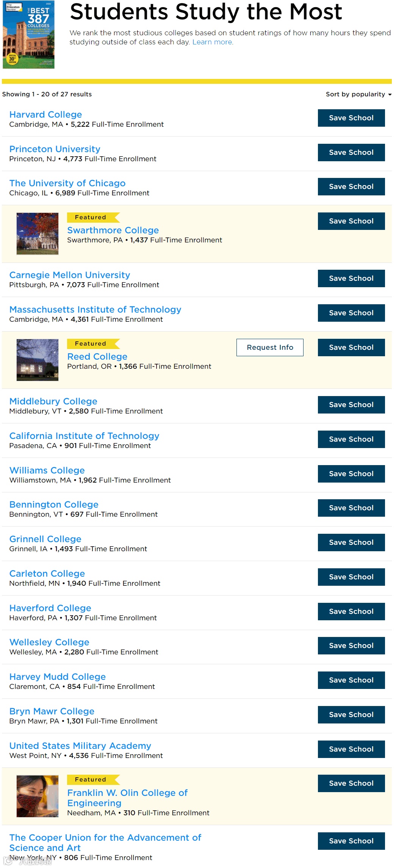The height and width of the screenshot is (868, 396).
Task: Save Williams College to your schools
Action: pyautogui.click(x=351, y=474)
